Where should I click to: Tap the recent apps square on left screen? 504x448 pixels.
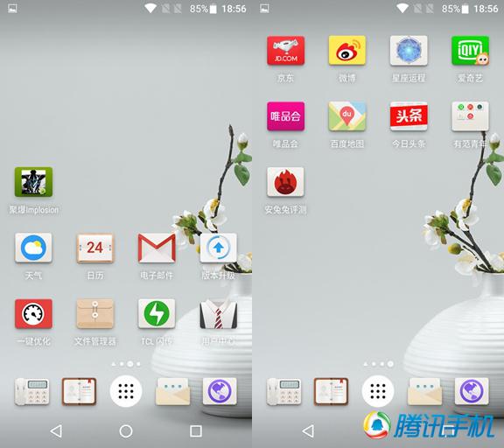[196, 431]
